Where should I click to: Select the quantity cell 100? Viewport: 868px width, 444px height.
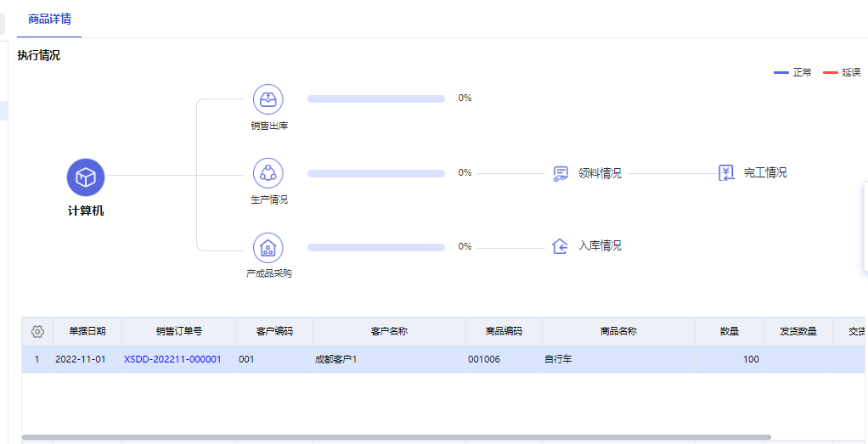point(730,359)
